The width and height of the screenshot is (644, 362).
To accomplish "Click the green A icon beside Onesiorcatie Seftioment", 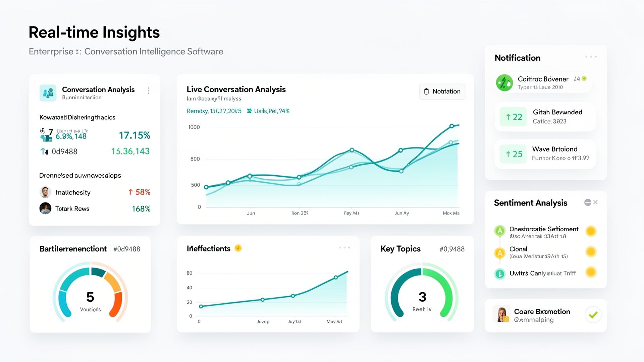I will tap(500, 230).
